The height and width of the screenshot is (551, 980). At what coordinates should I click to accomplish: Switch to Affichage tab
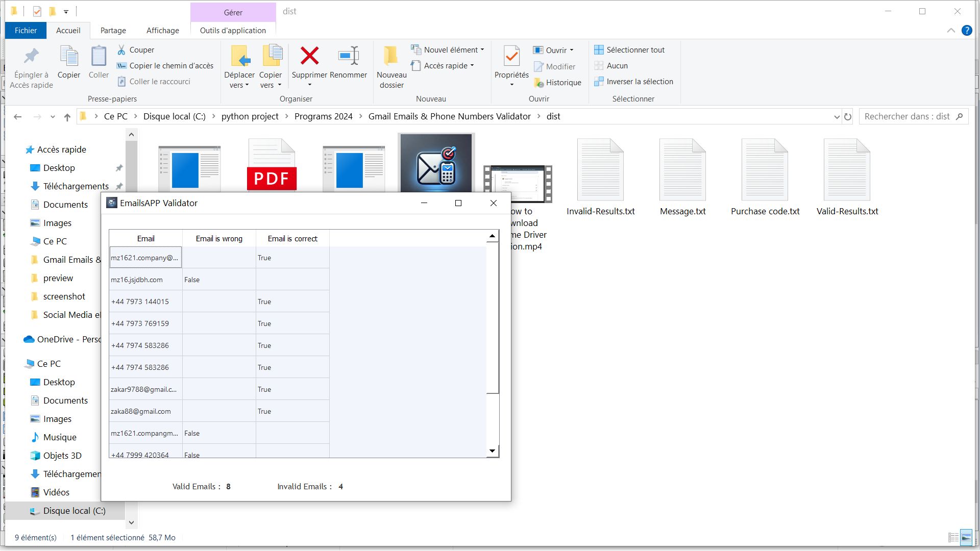coord(163,31)
